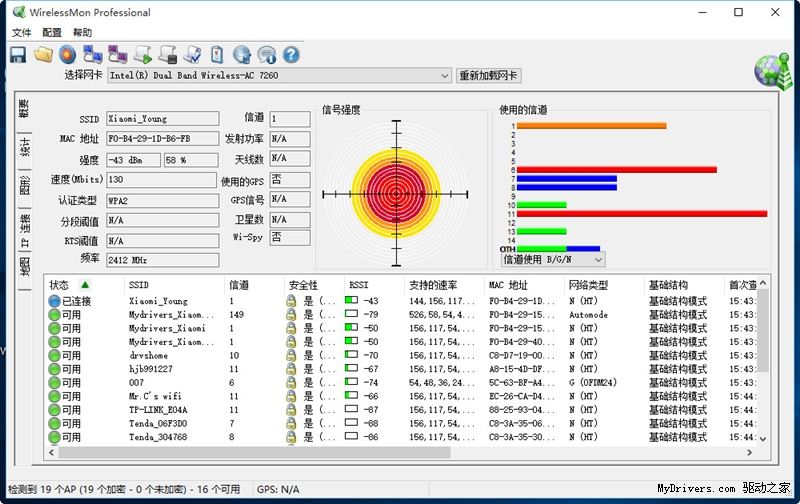Open the 配置 menu
Screen dimensions: 800x504
[52, 33]
